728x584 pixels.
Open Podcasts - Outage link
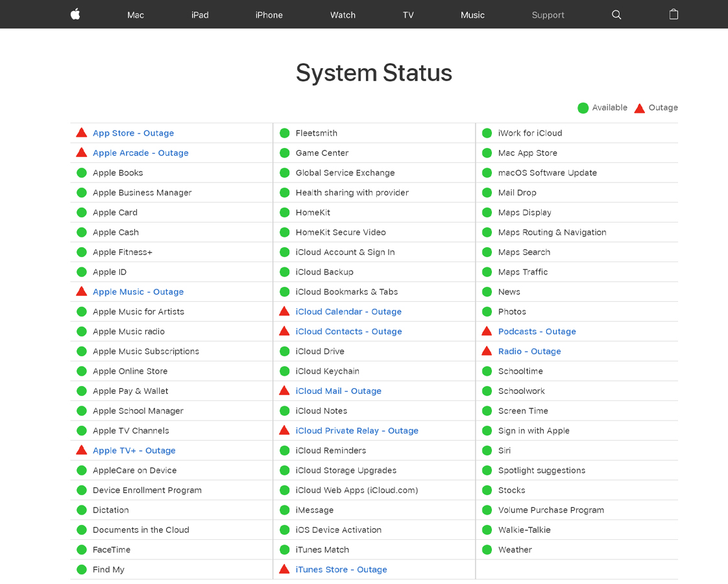537,332
